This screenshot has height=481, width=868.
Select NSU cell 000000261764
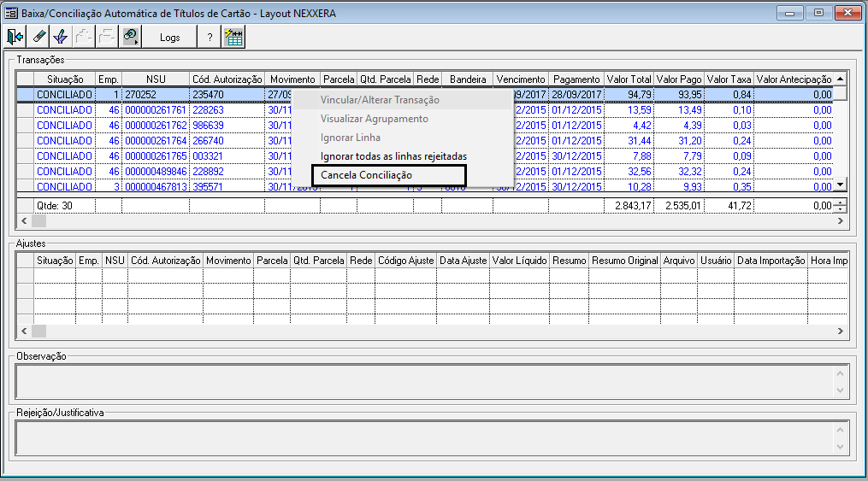tap(156, 141)
